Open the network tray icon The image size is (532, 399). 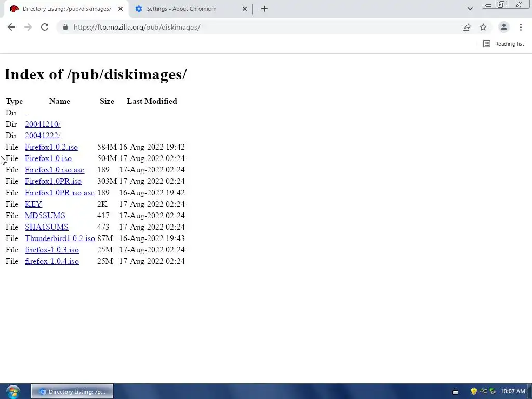click(483, 391)
